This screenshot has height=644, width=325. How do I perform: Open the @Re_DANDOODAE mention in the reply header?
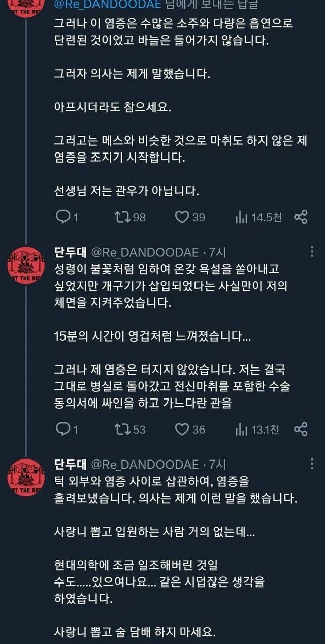click(x=107, y=5)
